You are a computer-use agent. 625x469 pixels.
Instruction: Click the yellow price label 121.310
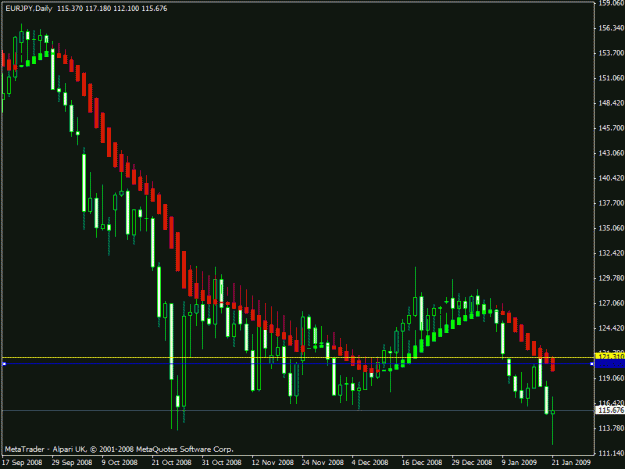pyautogui.click(x=610, y=356)
